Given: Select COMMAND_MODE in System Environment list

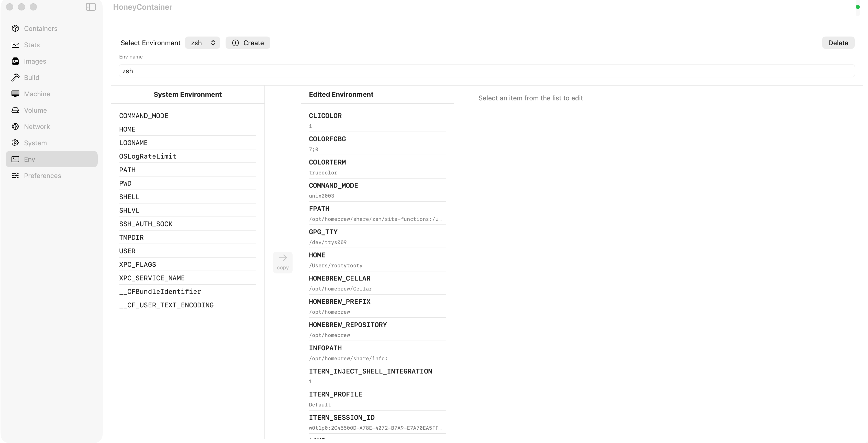Looking at the screenshot, I should click(187, 116).
